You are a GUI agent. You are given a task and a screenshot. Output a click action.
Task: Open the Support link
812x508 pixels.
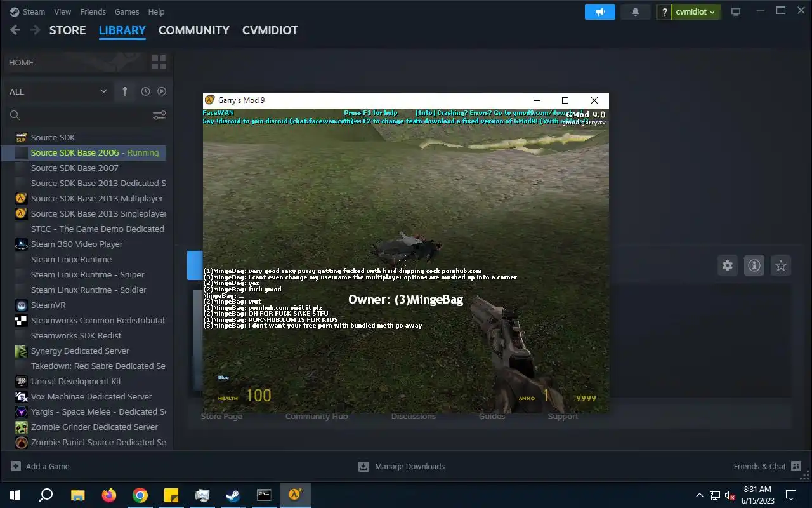pyautogui.click(x=563, y=417)
